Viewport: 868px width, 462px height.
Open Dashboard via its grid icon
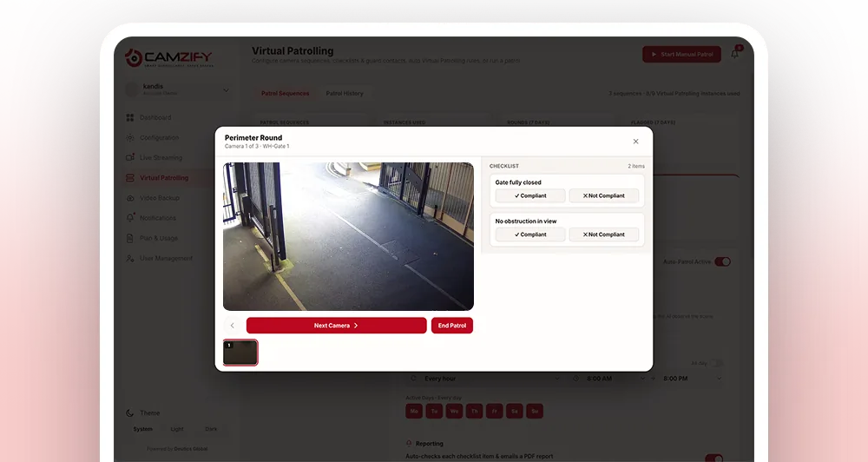click(x=130, y=117)
